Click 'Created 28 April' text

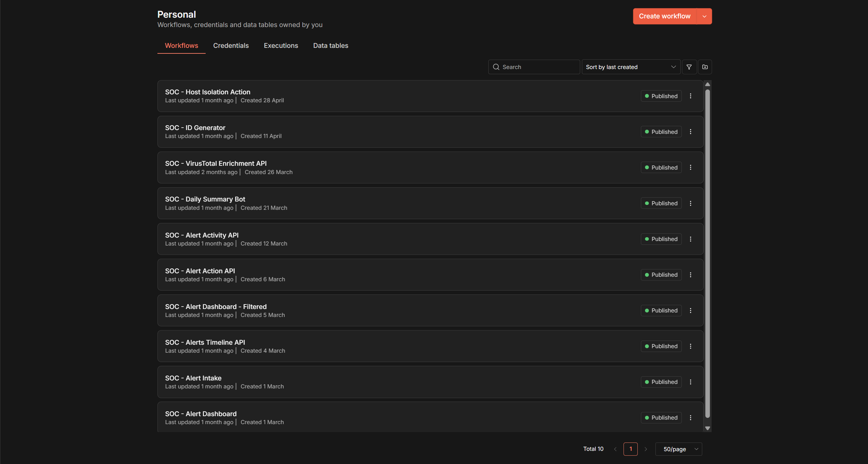point(262,100)
